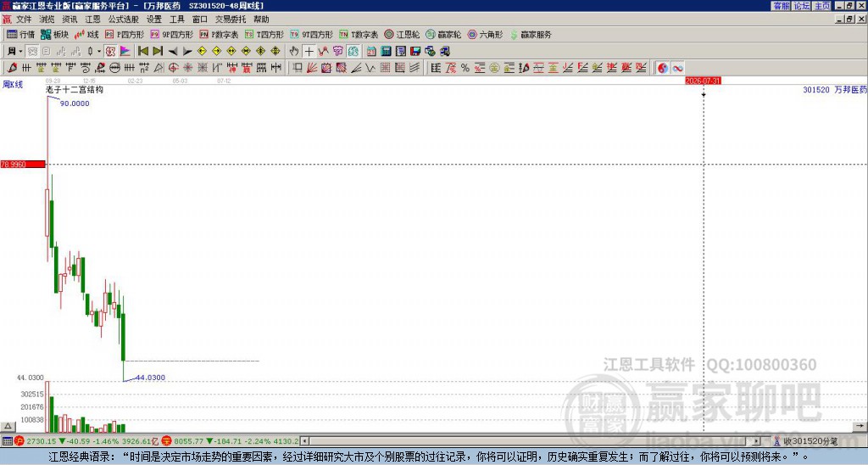Open the 9P四方形 tool
The height and width of the screenshot is (465, 868).
[171, 34]
